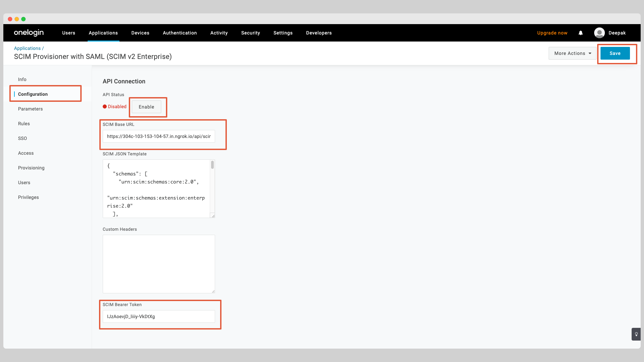The height and width of the screenshot is (362, 644).
Task: Click inside the SCIM Bearer Token field
Action: pos(159,316)
